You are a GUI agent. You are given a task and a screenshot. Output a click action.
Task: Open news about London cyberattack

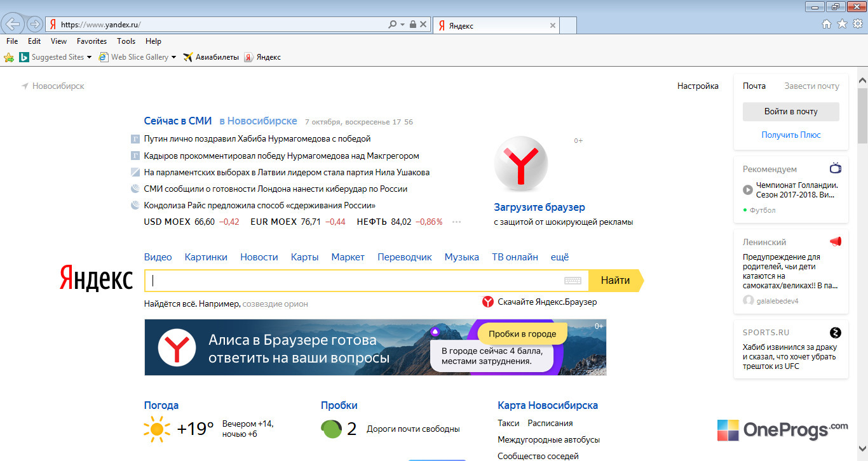click(276, 189)
